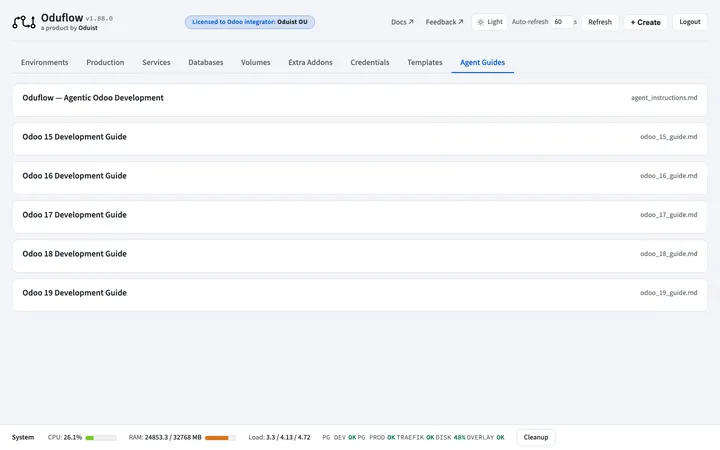720x450 pixels.
Task: Click the Refresh button
Action: click(600, 22)
